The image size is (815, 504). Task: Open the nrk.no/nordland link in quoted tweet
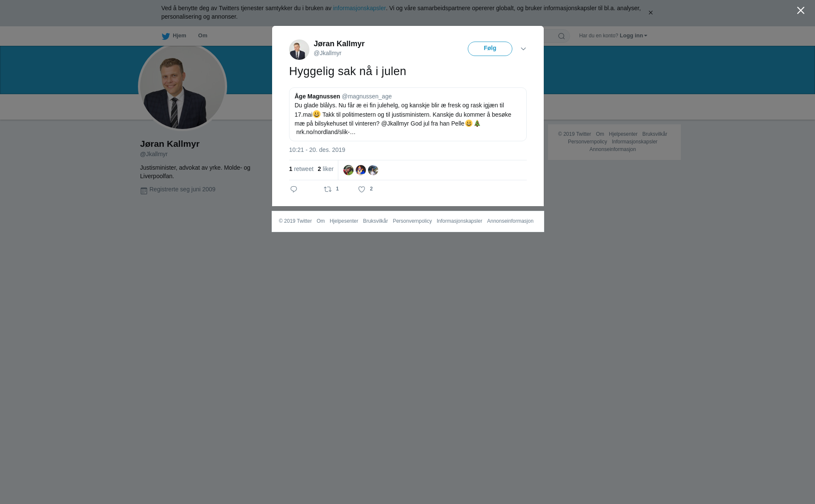[326, 132]
